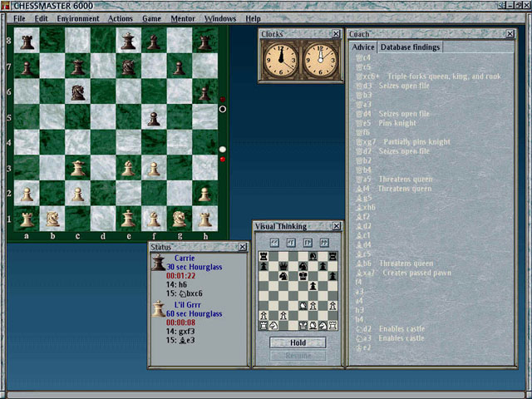
Task: Select advice 'Partially pins knight'
Action: coord(402,142)
